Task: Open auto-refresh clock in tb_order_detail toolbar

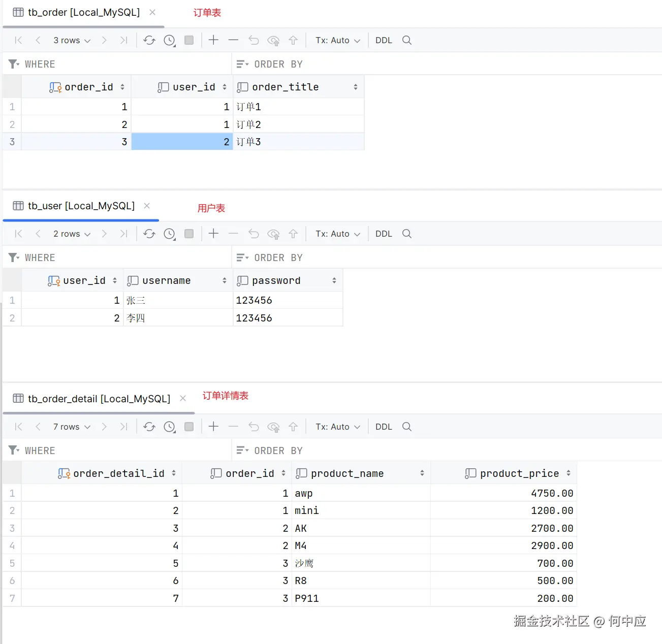Action: point(170,427)
